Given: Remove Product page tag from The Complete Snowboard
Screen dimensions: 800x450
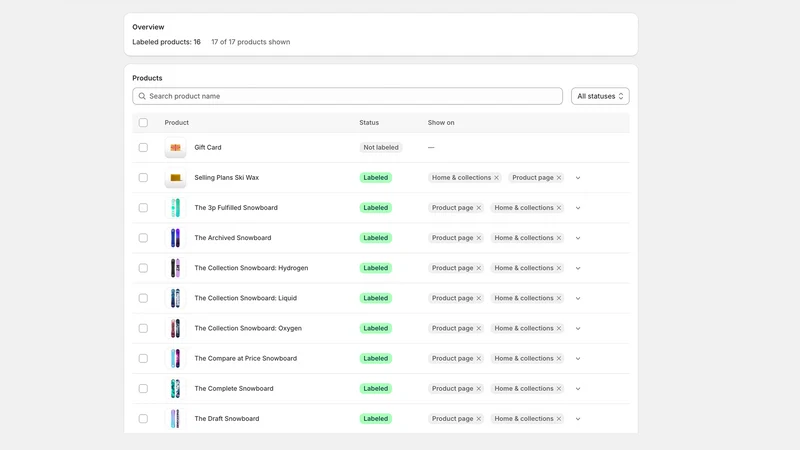Looking at the screenshot, I should coord(479,388).
